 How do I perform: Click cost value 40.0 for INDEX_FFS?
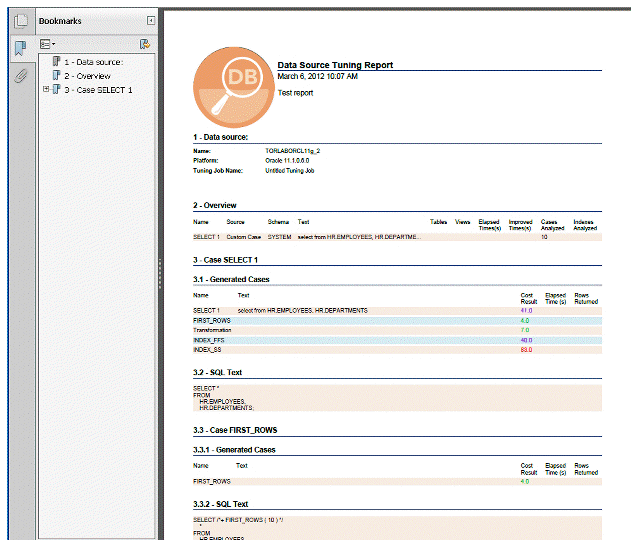527,340
